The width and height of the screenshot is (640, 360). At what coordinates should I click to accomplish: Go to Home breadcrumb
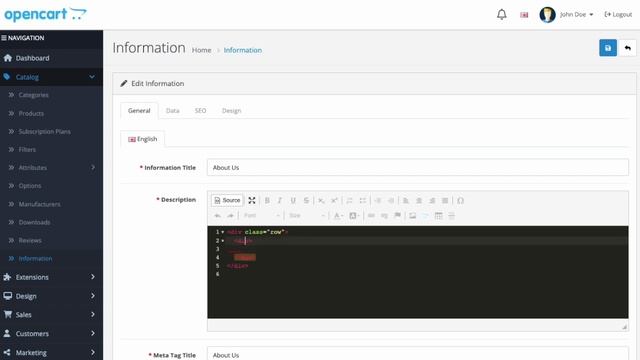[x=202, y=50]
